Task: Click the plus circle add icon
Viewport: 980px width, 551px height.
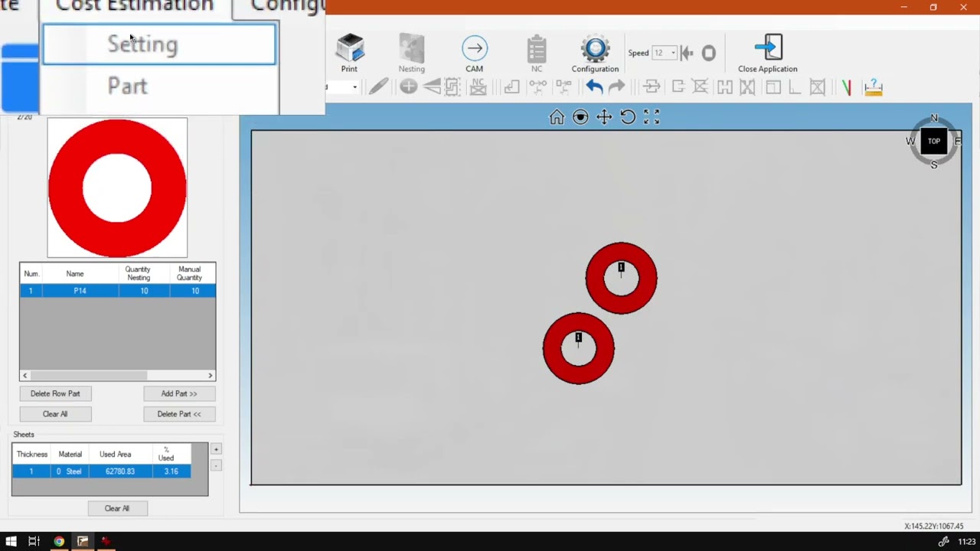Action: coord(408,86)
